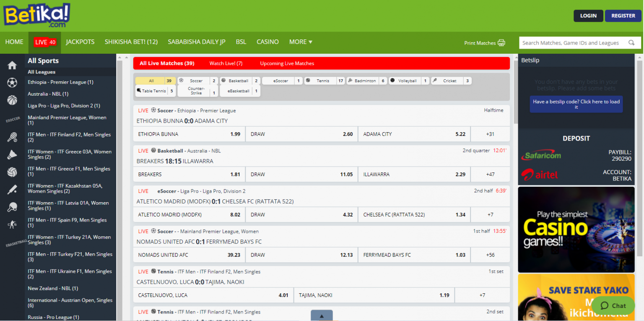Filter live matches by Tennis sport chip
Image resolution: width=644 pixels, height=321 pixels.
pyautogui.click(x=322, y=81)
